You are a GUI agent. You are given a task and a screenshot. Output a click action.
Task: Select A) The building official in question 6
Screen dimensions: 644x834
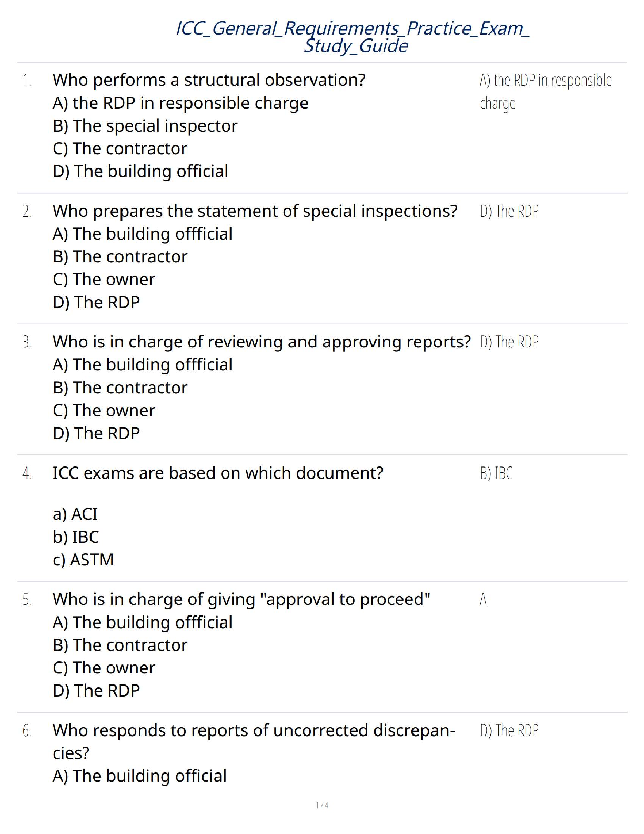coord(140,776)
